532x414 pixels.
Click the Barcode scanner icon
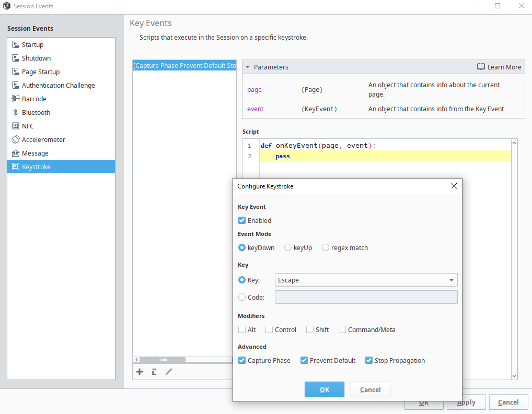point(16,99)
